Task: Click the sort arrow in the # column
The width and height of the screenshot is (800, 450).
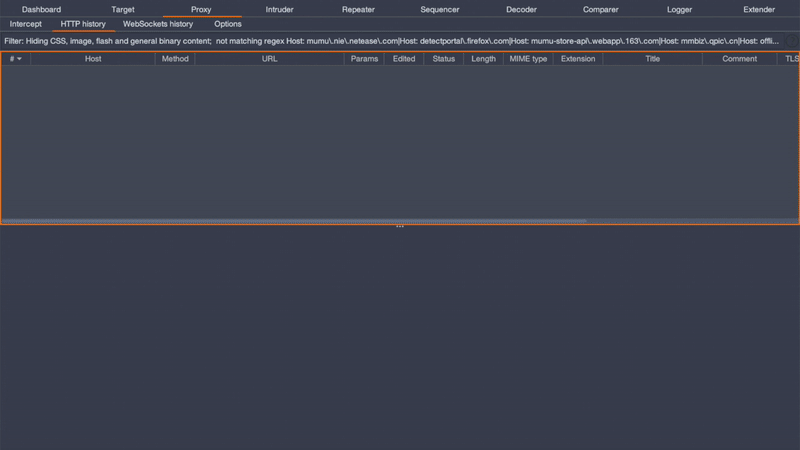Action: 19,59
